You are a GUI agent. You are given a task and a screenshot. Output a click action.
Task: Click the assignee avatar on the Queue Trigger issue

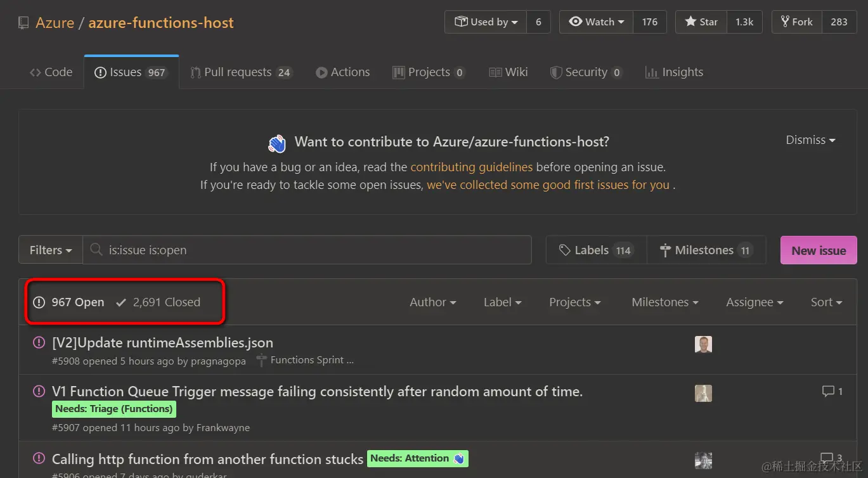703,393
